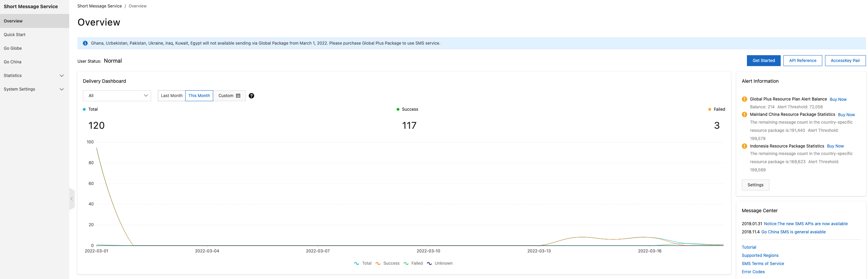
Task: Click the calendar icon in Custom button
Action: click(238, 96)
